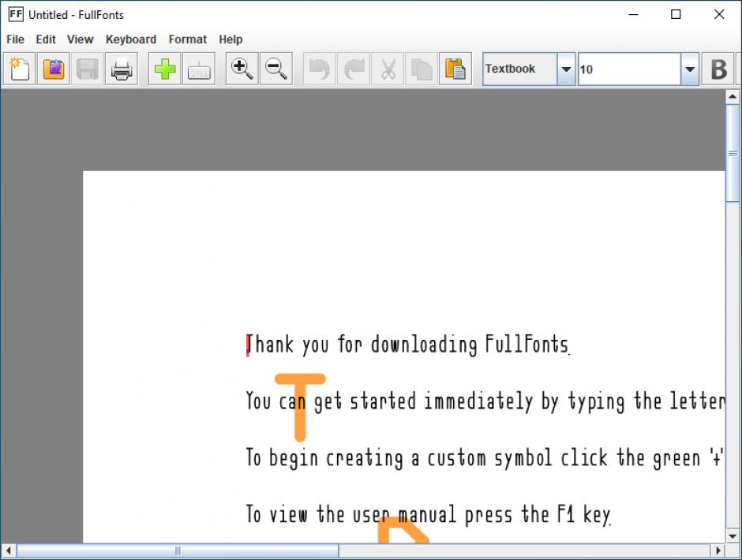Expand the font size dropdown arrow
The width and height of the screenshot is (742, 560).
tap(690, 69)
